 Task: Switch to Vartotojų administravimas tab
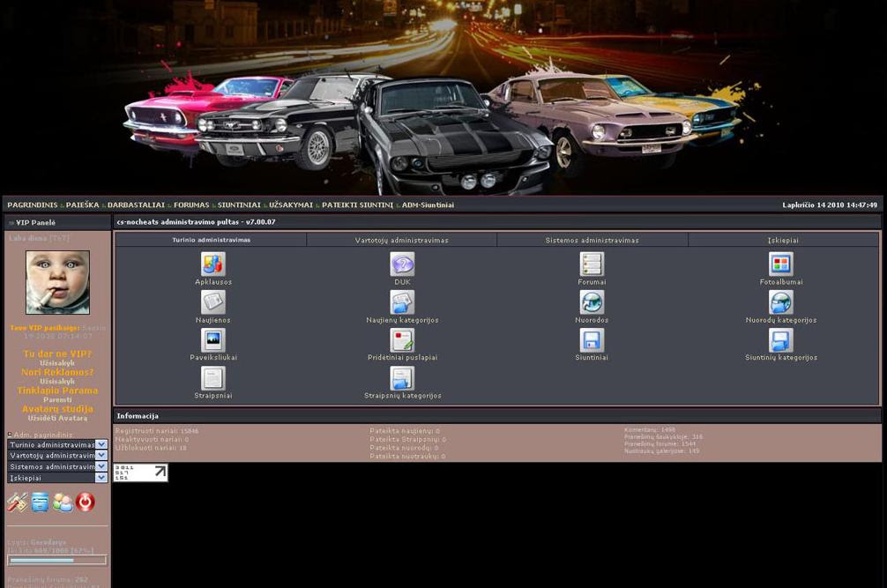(402, 241)
